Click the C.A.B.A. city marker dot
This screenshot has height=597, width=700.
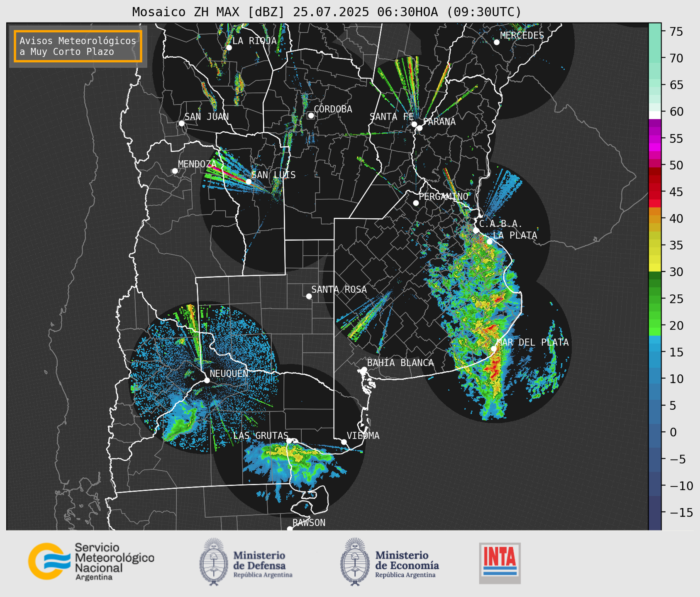476,230
